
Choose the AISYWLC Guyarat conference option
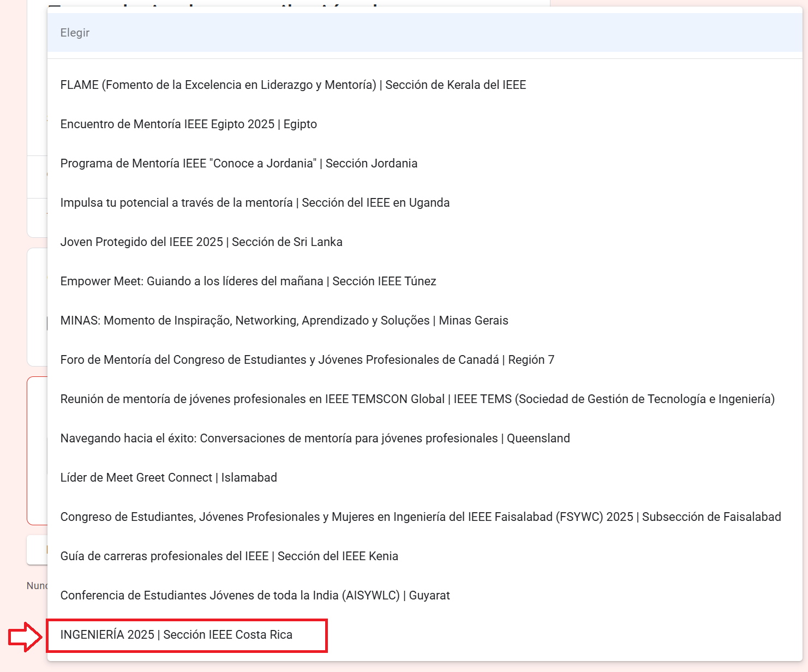click(255, 596)
